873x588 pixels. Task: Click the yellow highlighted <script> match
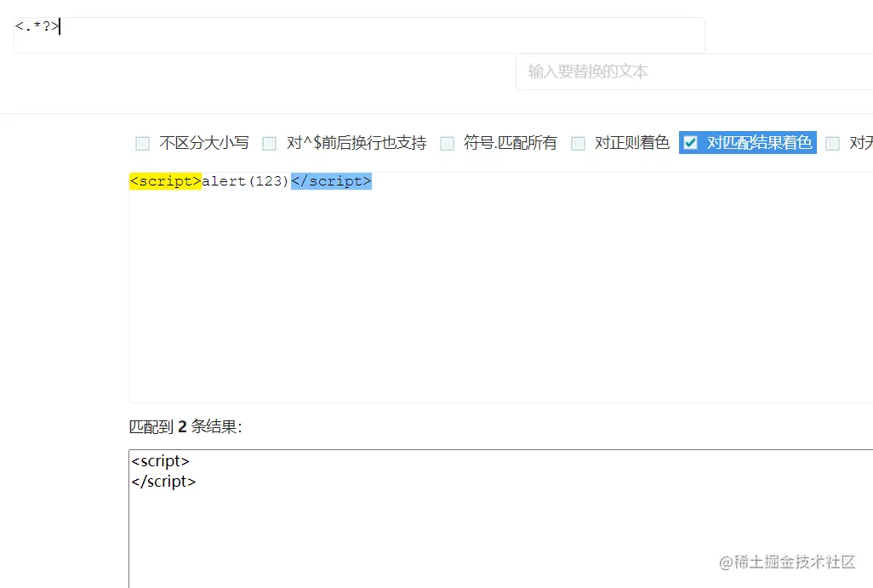click(165, 181)
